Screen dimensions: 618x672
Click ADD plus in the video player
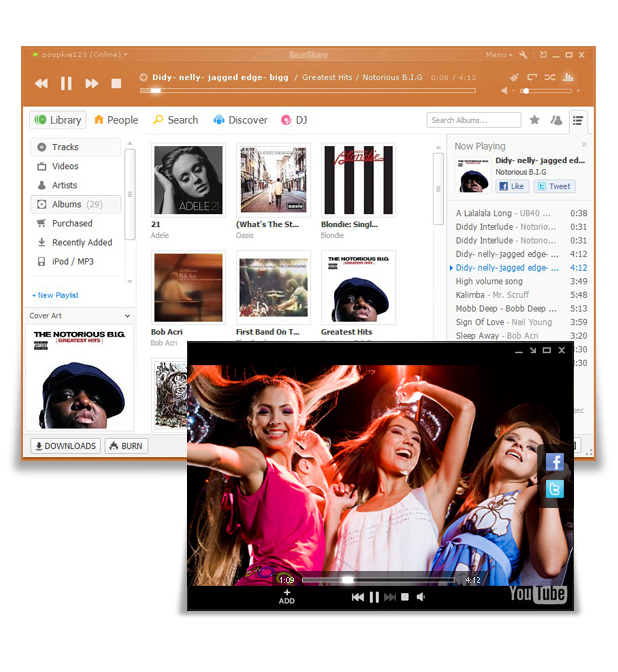(x=287, y=597)
